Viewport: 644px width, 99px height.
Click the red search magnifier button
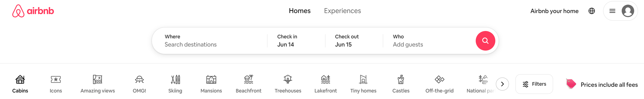485,41
